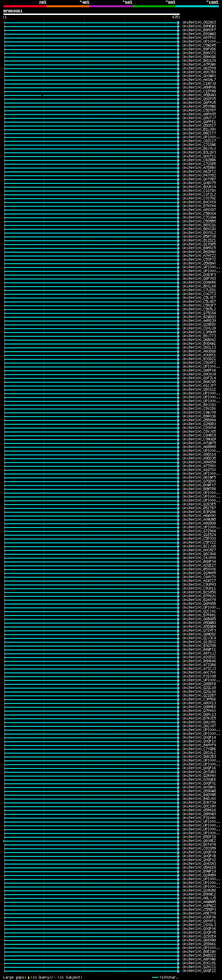Click the alignment bar for UniRef100_B6U124
This screenshot has width=222, height=980.
[92, 60]
